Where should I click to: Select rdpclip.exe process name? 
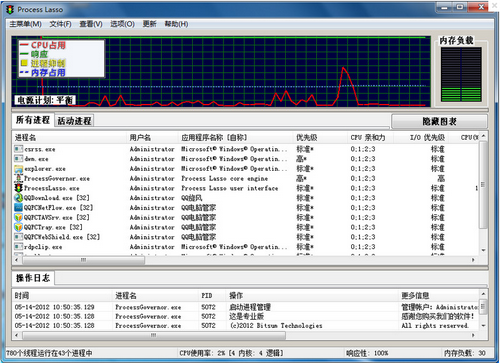43,247
